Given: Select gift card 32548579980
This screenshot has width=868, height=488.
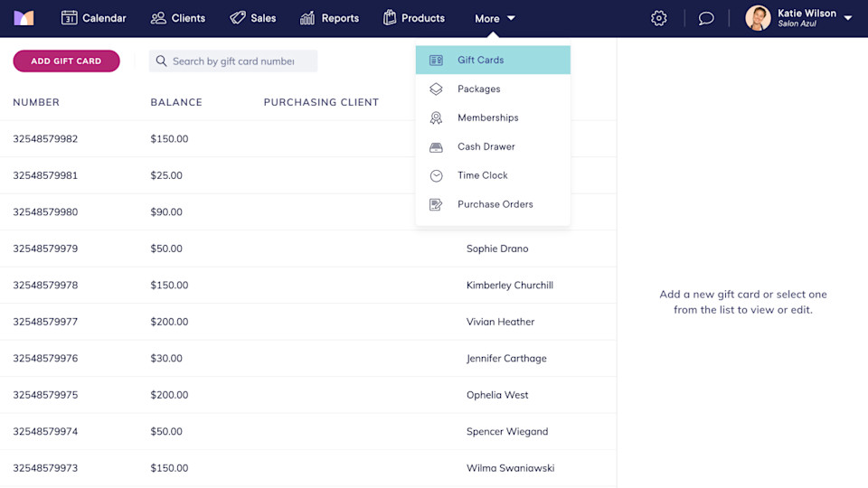Looking at the screenshot, I should [45, 211].
